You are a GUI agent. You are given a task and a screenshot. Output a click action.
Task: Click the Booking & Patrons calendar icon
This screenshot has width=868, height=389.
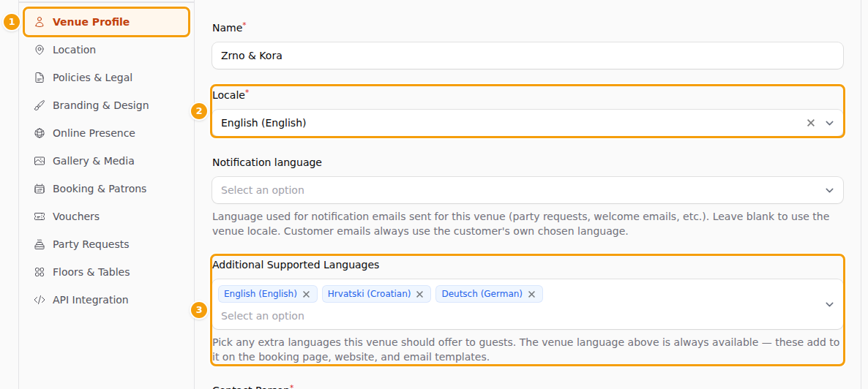coord(40,189)
